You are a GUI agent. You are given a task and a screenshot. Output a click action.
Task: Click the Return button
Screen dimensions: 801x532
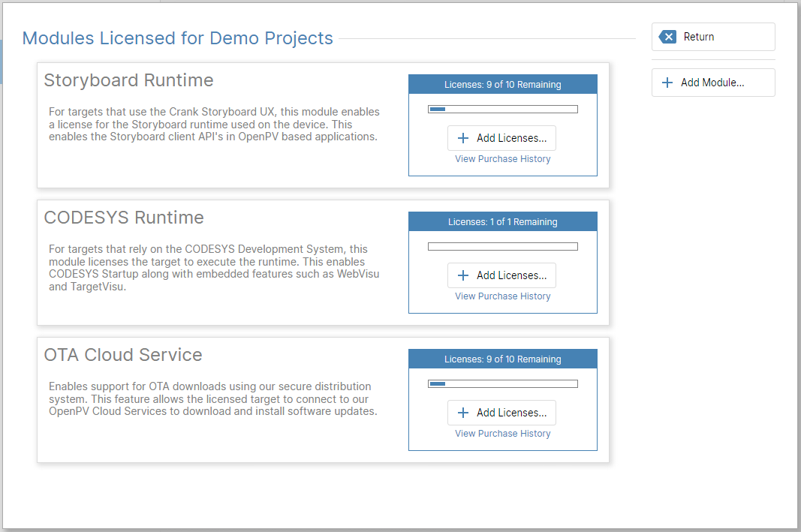point(713,37)
